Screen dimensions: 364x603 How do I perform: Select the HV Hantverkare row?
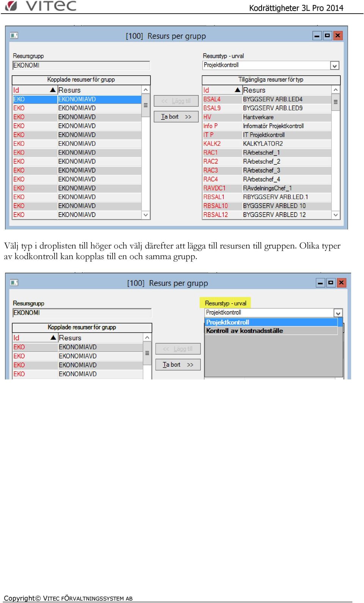coord(267,117)
